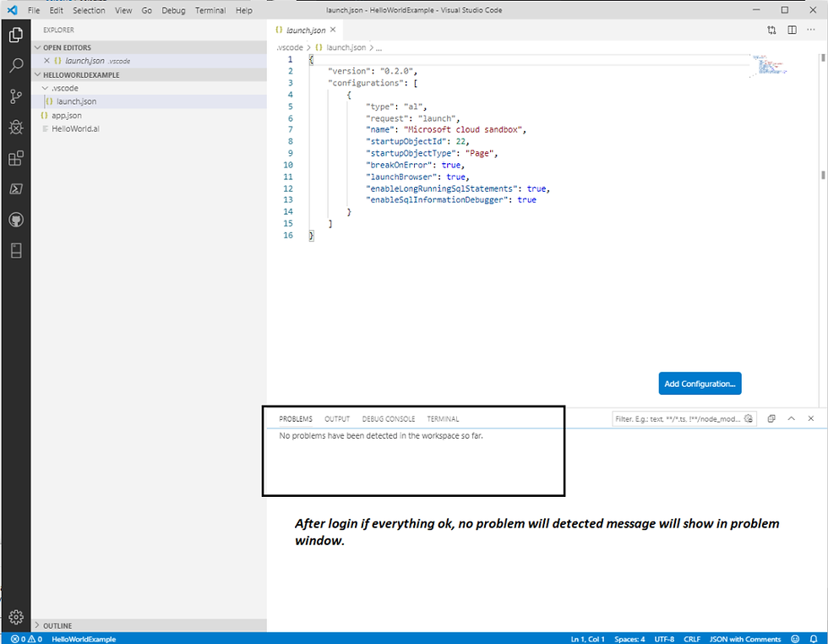This screenshot has width=828, height=644.
Task: Open the Explorer view in activity bar
Action: (16, 35)
